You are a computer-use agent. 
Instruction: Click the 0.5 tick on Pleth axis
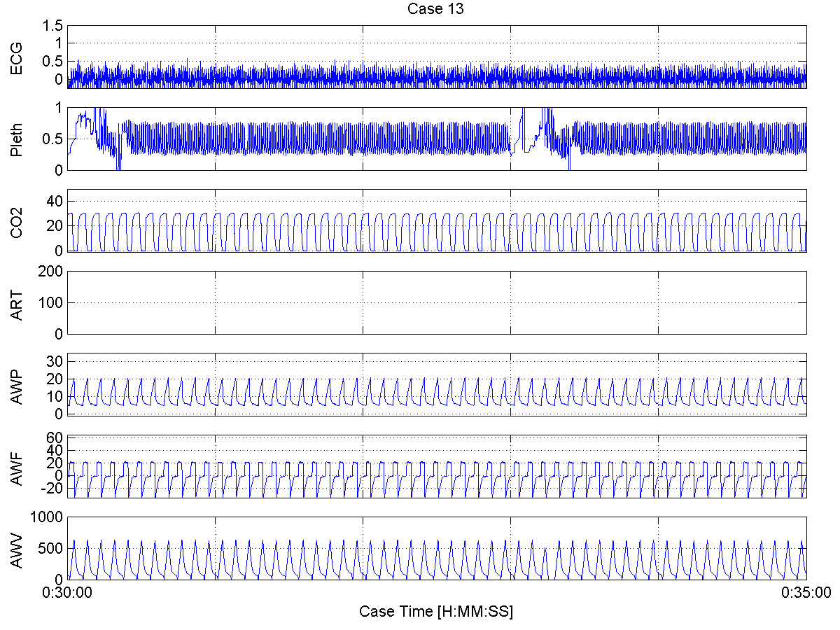pyautogui.click(x=53, y=139)
